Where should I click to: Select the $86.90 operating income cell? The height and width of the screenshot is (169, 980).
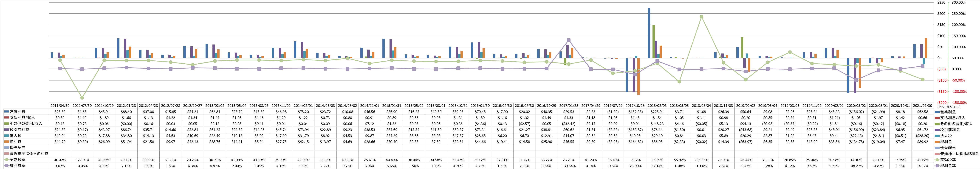tap(392, 112)
